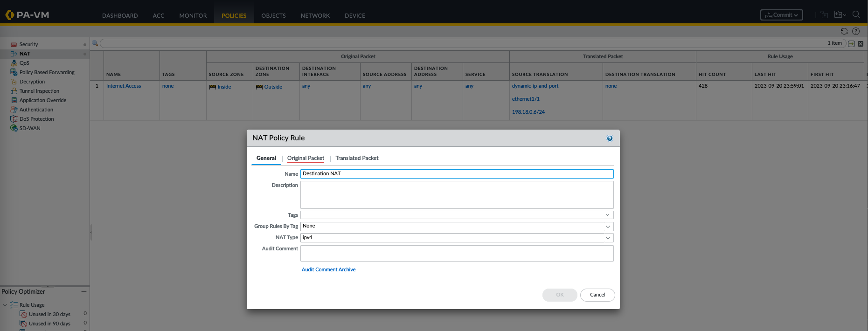Click the global search magnifier icon
Viewport: 868px width, 331px height.
(856, 14)
